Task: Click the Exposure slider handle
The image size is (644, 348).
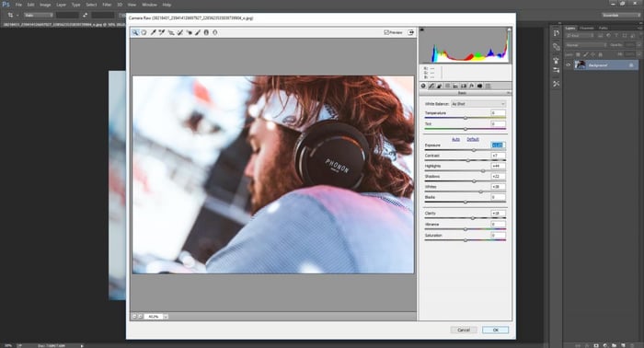Action: tap(474, 150)
